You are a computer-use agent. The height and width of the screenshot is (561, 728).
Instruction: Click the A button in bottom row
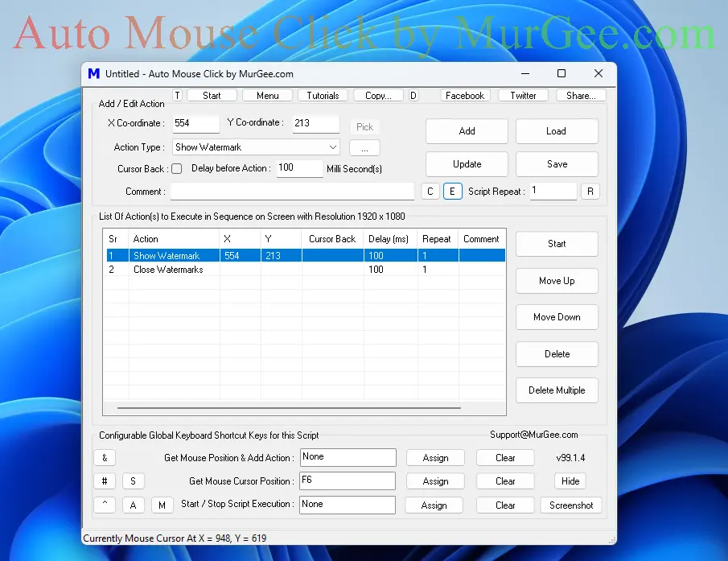134,505
